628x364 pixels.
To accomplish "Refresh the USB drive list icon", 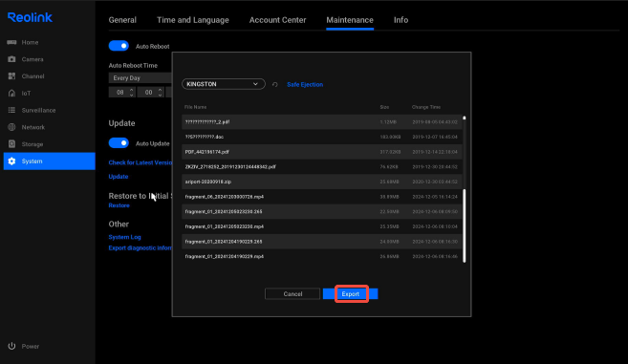I will point(274,84).
